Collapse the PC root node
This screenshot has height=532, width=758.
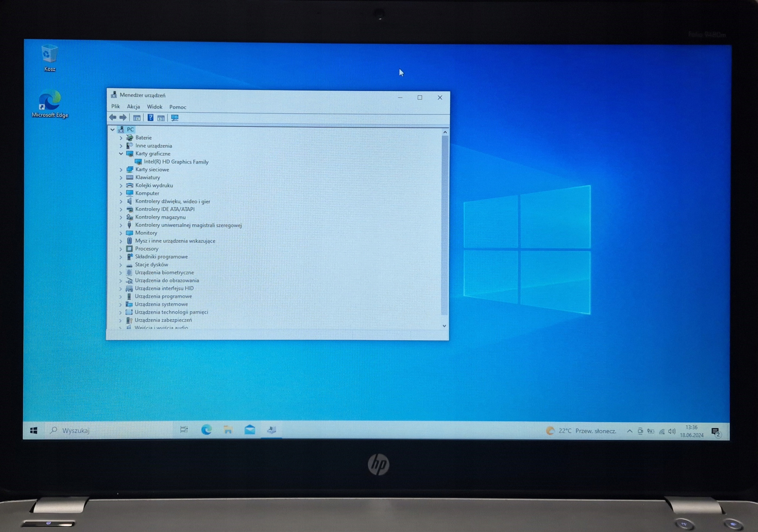[x=113, y=129]
